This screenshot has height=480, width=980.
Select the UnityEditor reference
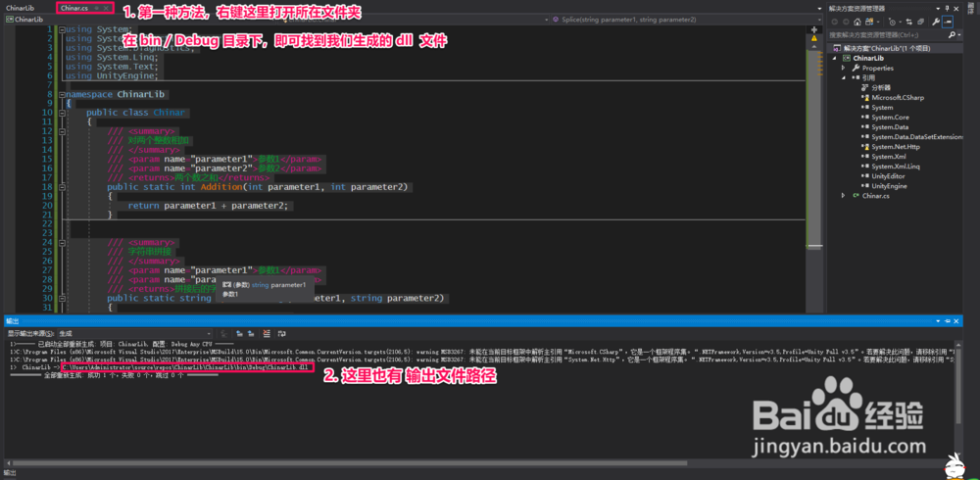coord(889,176)
